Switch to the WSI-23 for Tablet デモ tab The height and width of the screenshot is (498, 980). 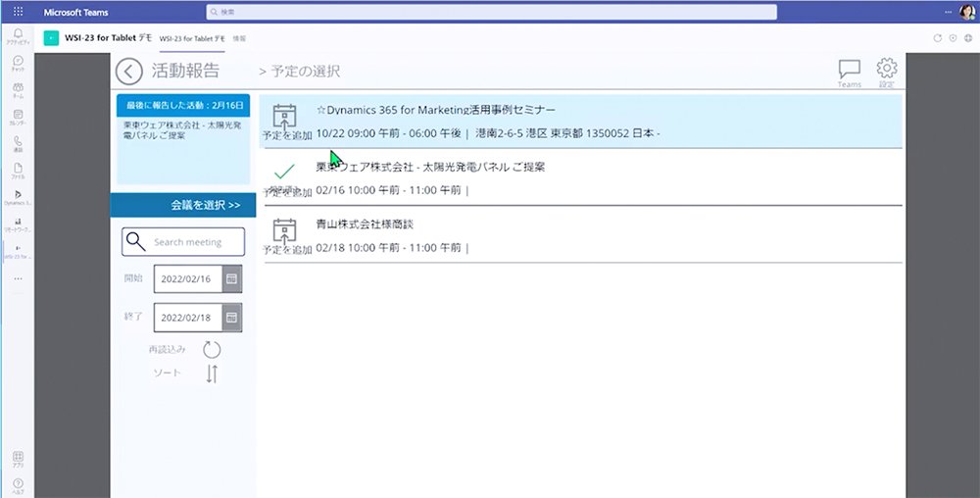click(192, 39)
